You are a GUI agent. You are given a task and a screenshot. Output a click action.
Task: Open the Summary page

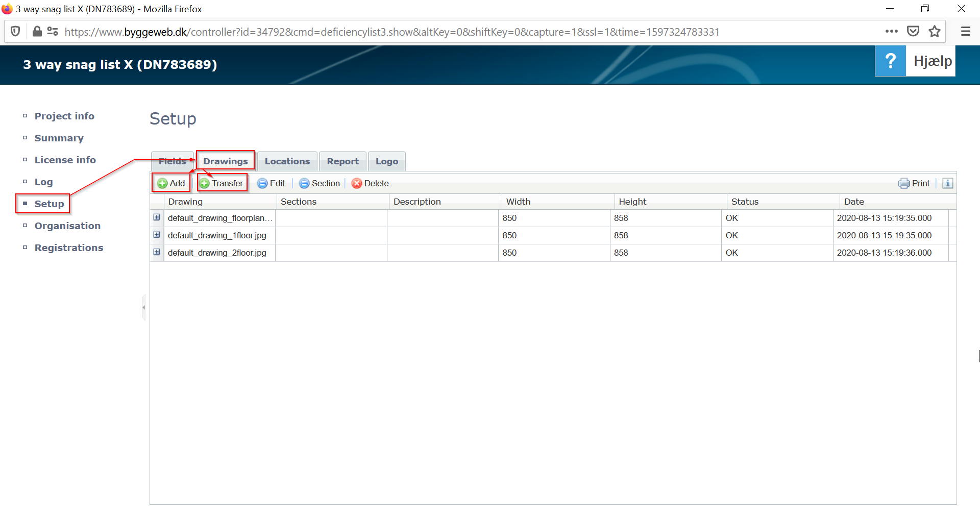pos(59,138)
